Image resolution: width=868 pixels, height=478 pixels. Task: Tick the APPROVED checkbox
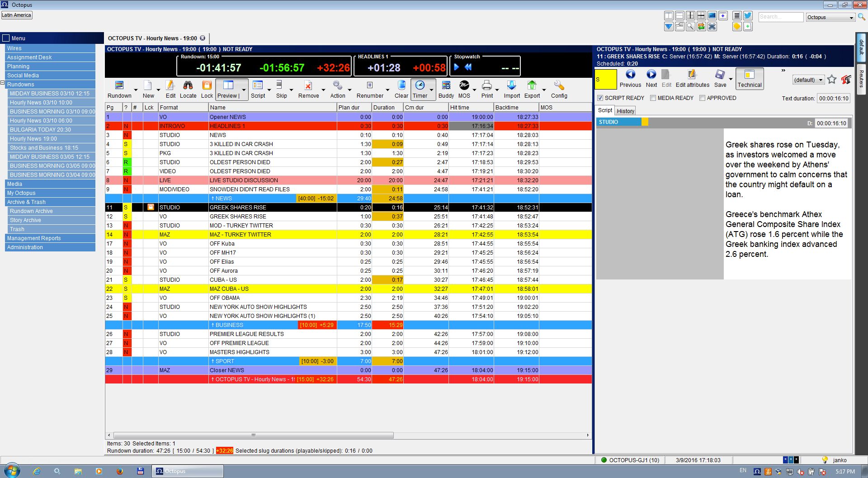click(702, 98)
